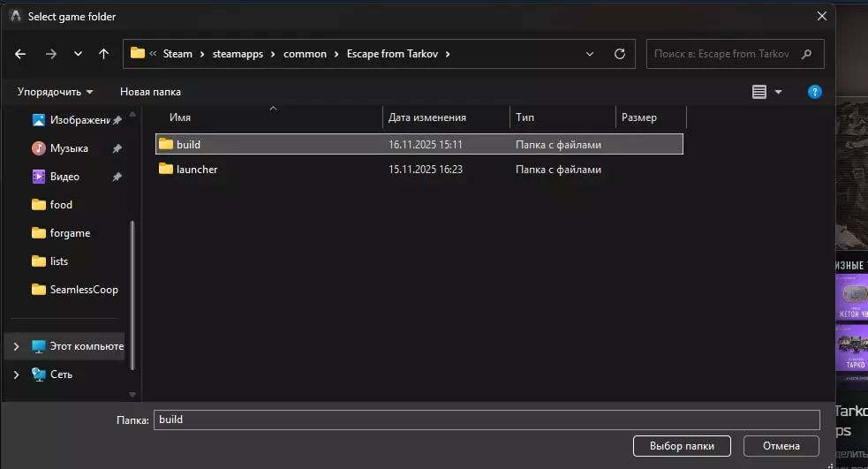Select the launcher folder row

[x=419, y=170]
